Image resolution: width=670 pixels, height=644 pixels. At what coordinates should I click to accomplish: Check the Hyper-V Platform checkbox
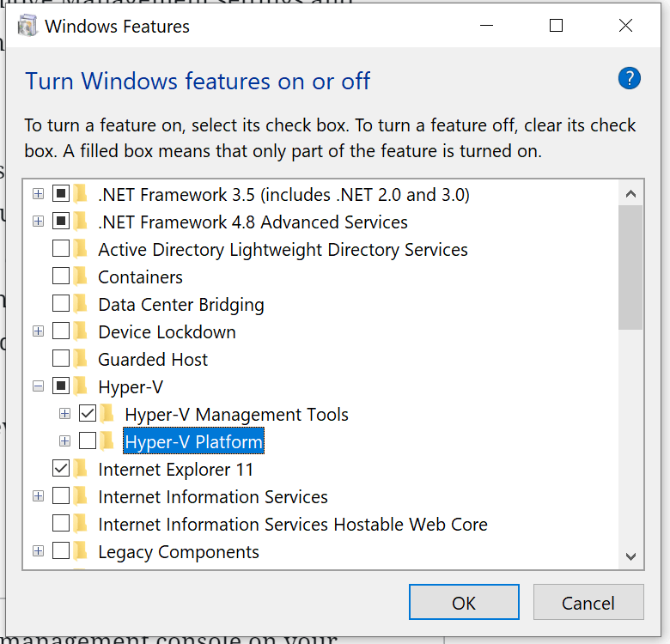click(88, 440)
